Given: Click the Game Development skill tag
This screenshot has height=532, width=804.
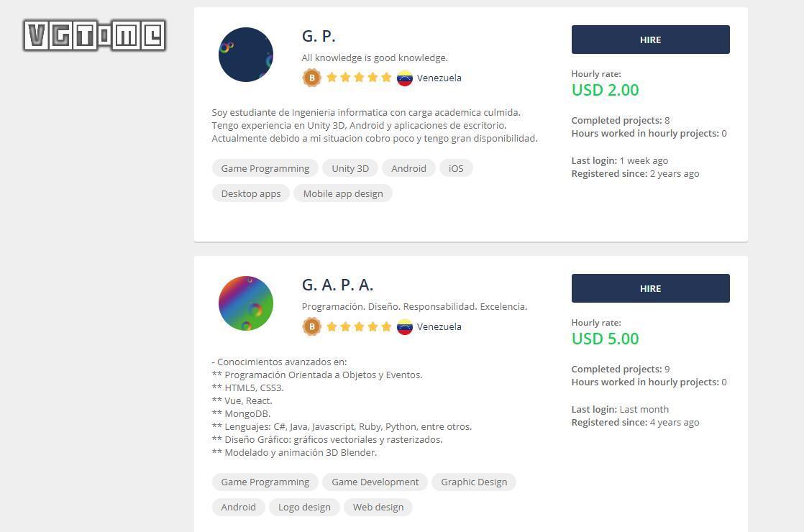Looking at the screenshot, I should tap(375, 482).
